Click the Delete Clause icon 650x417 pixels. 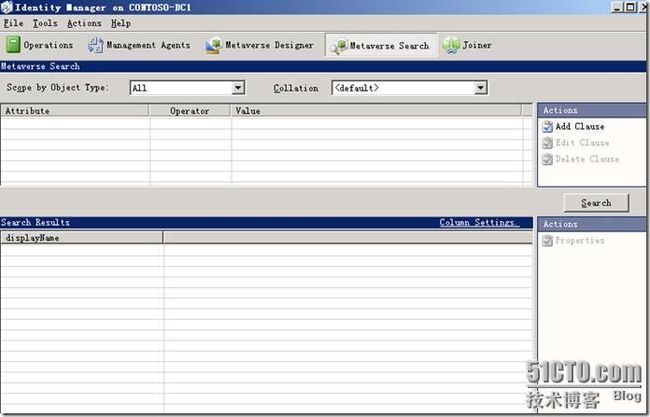(547, 159)
